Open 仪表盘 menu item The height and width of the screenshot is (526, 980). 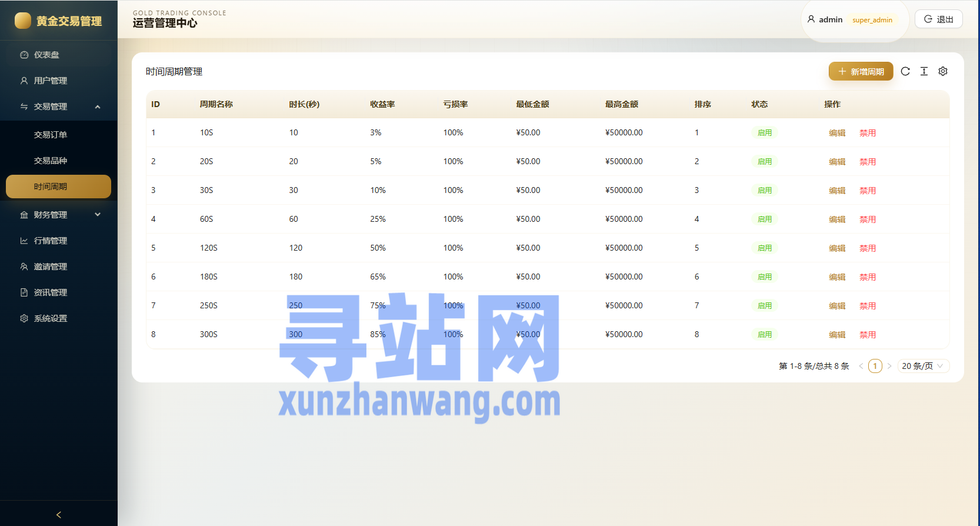59,55
